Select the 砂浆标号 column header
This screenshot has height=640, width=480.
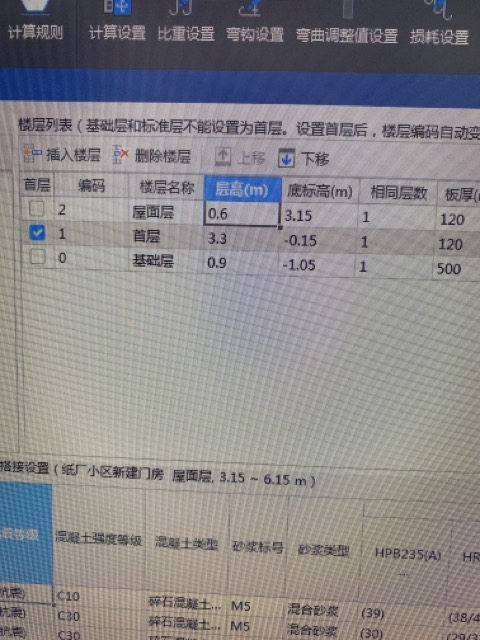point(258,547)
